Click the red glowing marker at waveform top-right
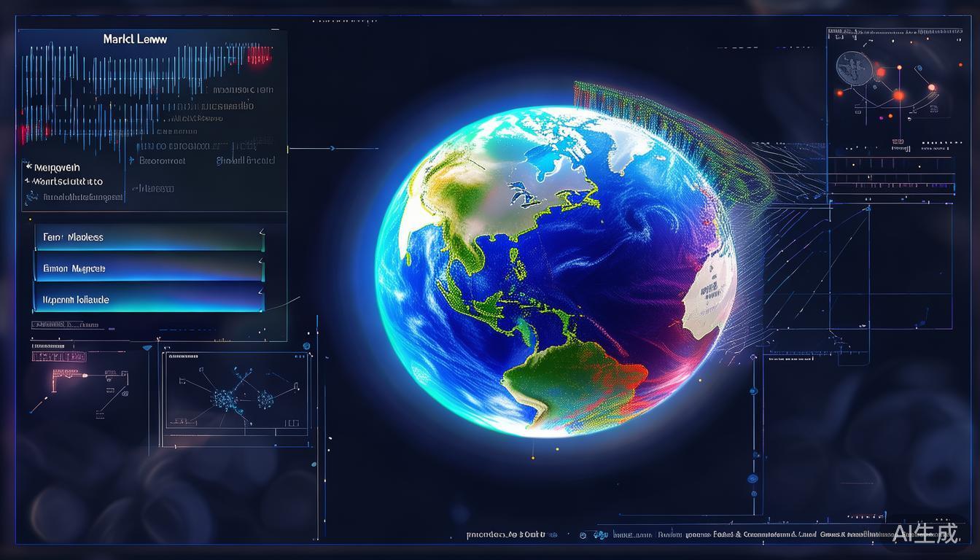The image size is (980, 560). point(260,56)
